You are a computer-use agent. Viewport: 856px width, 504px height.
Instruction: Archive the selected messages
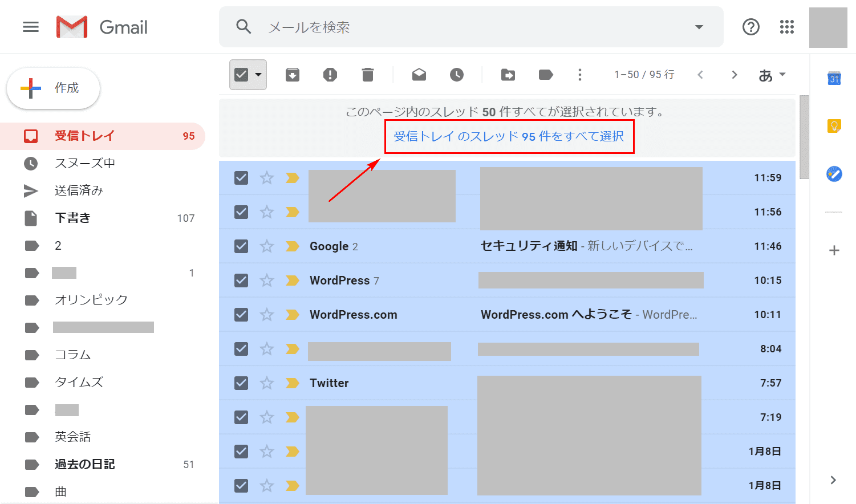point(293,75)
